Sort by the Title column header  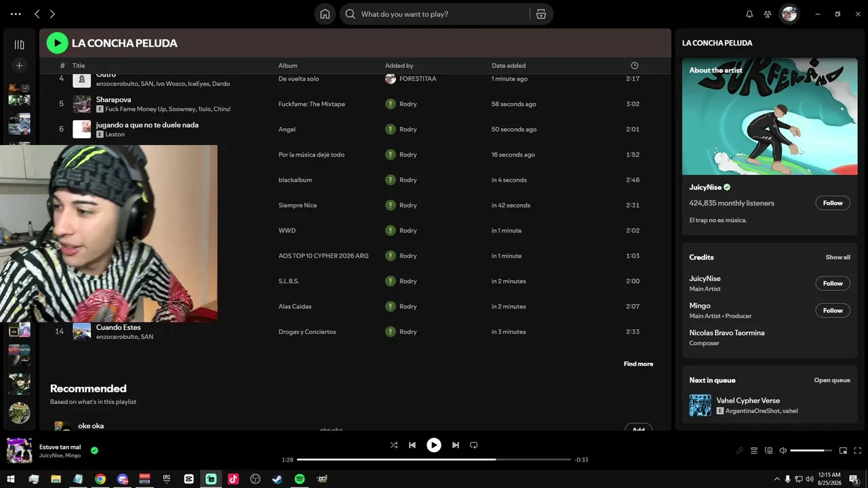[79, 66]
